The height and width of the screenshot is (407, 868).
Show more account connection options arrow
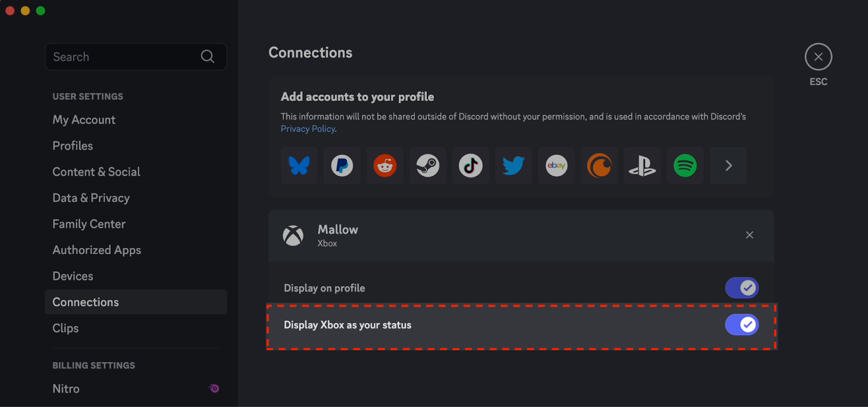tap(729, 166)
